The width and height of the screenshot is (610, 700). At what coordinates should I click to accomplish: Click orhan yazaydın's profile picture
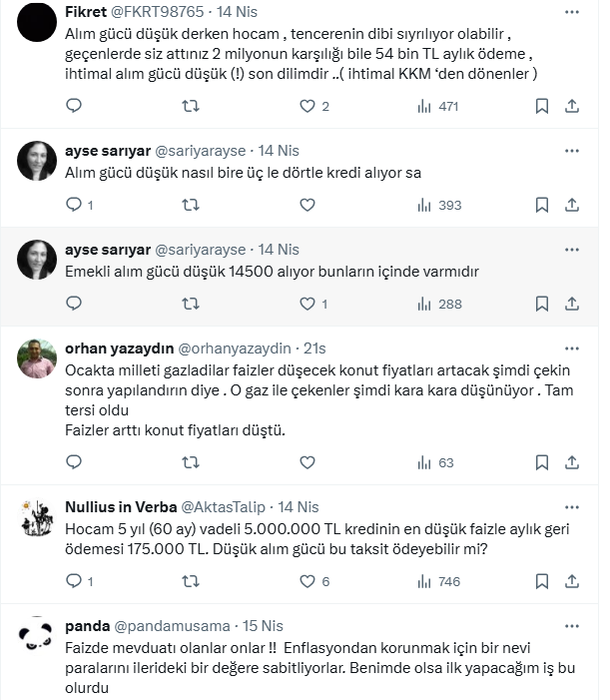(x=37, y=359)
